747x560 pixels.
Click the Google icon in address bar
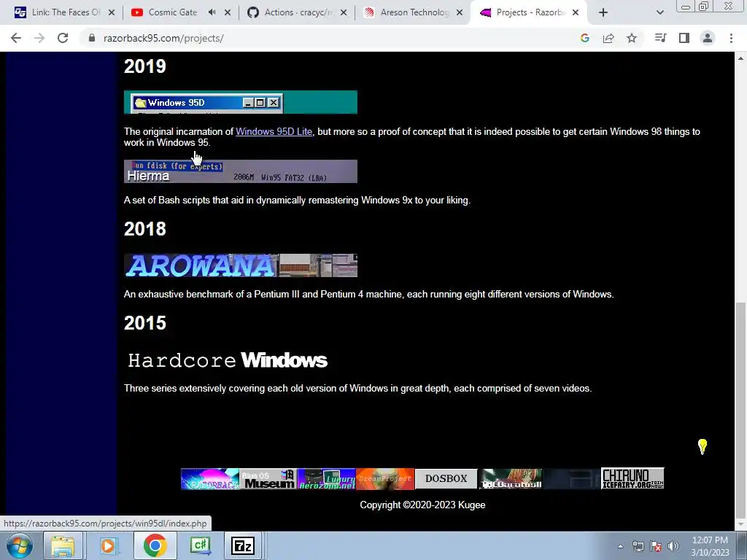585,38
